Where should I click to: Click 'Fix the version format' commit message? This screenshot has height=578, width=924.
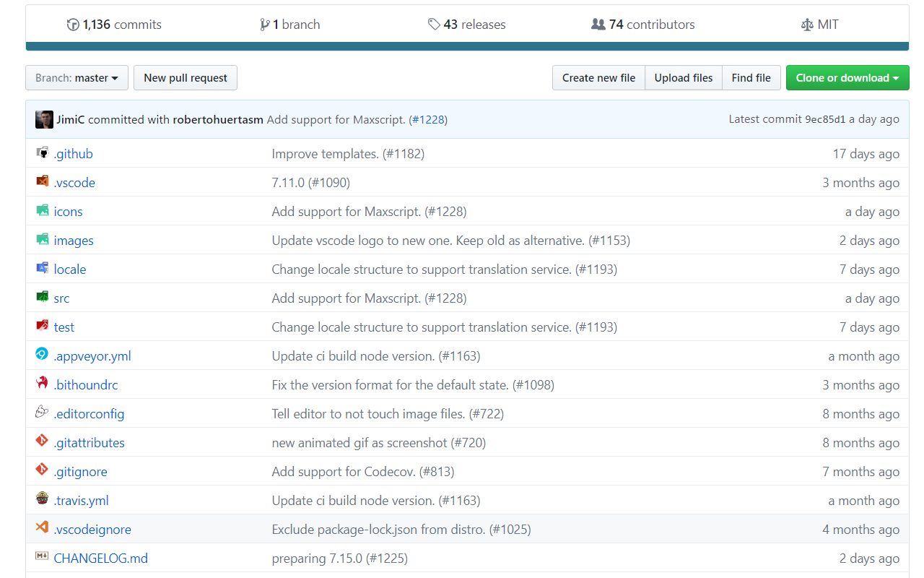(413, 385)
